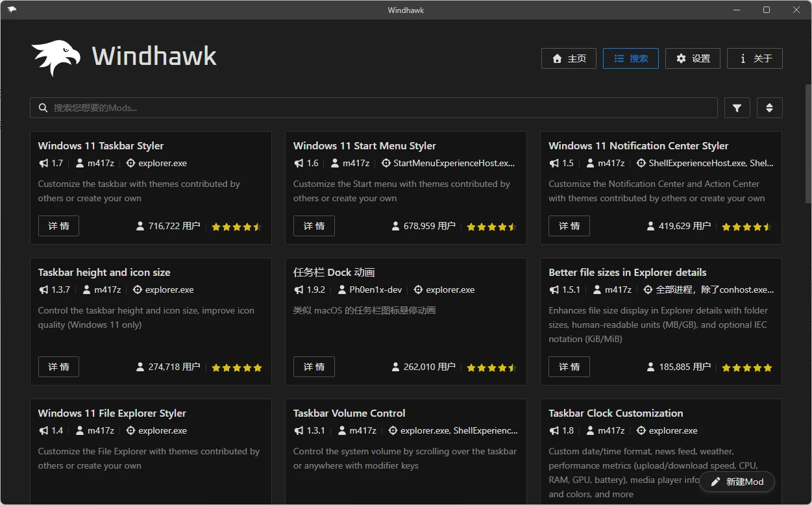Open details for Windows 11 Taskbar Styler
The height and width of the screenshot is (505, 812).
coord(58,226)
